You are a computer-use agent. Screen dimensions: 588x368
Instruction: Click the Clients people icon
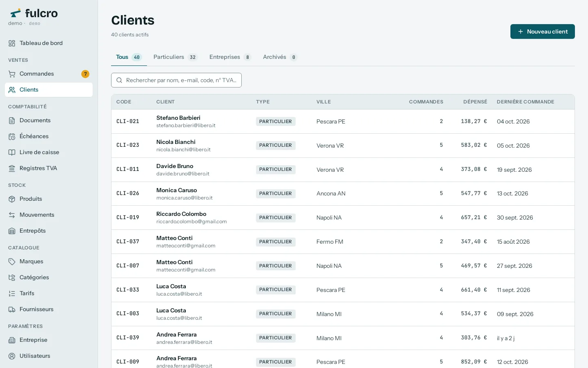tap(12, 90)
